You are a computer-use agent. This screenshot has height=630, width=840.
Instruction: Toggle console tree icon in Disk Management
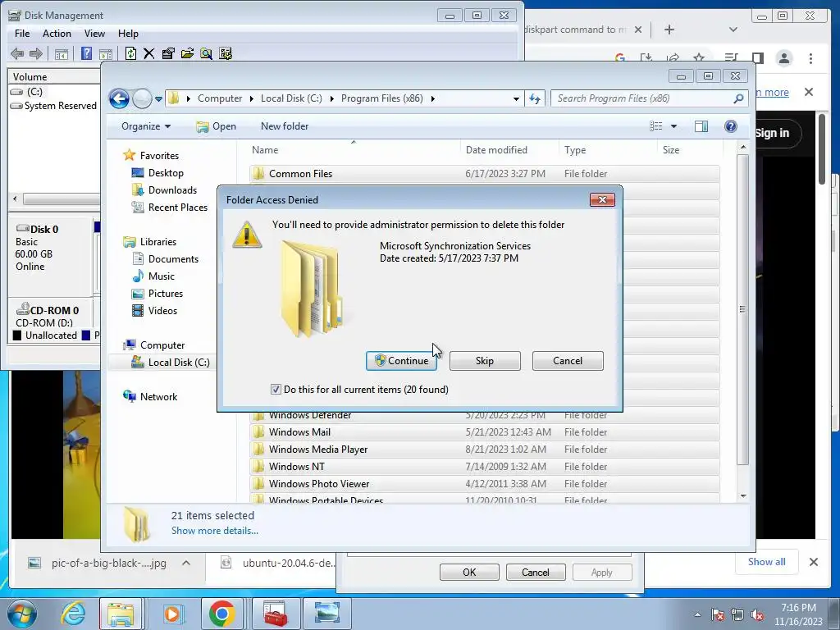62,53
